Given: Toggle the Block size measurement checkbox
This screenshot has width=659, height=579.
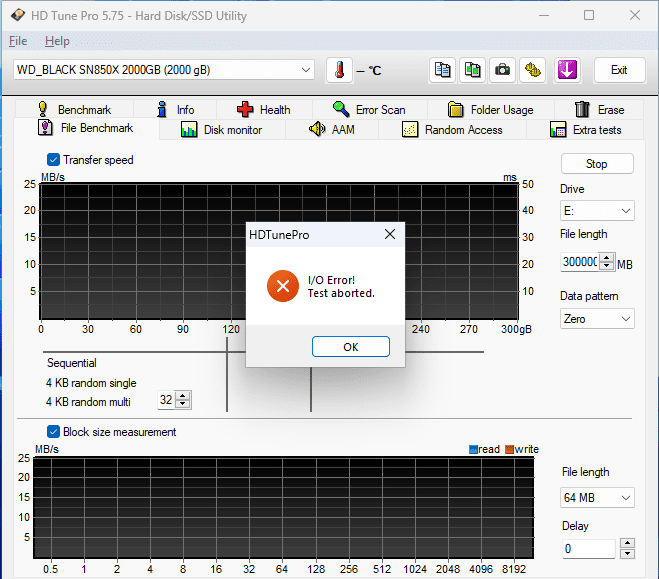Looking at the screenshot, I should pyautogui.click(x=53, y=432).
